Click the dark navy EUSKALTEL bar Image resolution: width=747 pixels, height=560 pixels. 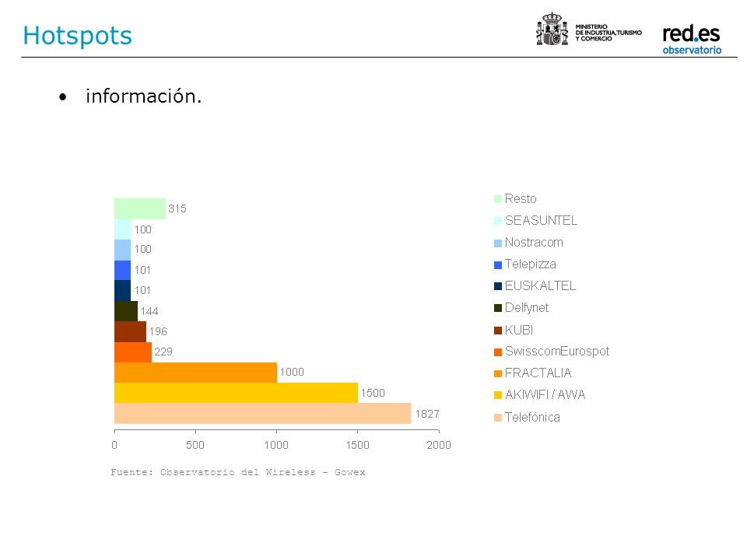(122, 290)
